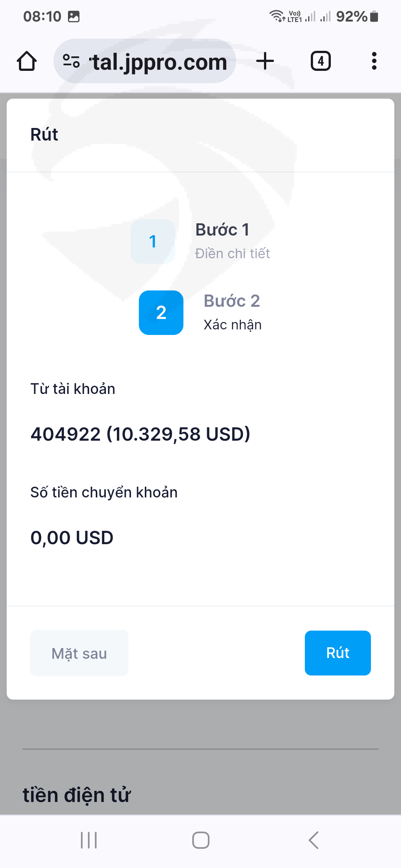
Task: Tap the 0,00 USD transfer amount
Action: (x=72, y=538)
